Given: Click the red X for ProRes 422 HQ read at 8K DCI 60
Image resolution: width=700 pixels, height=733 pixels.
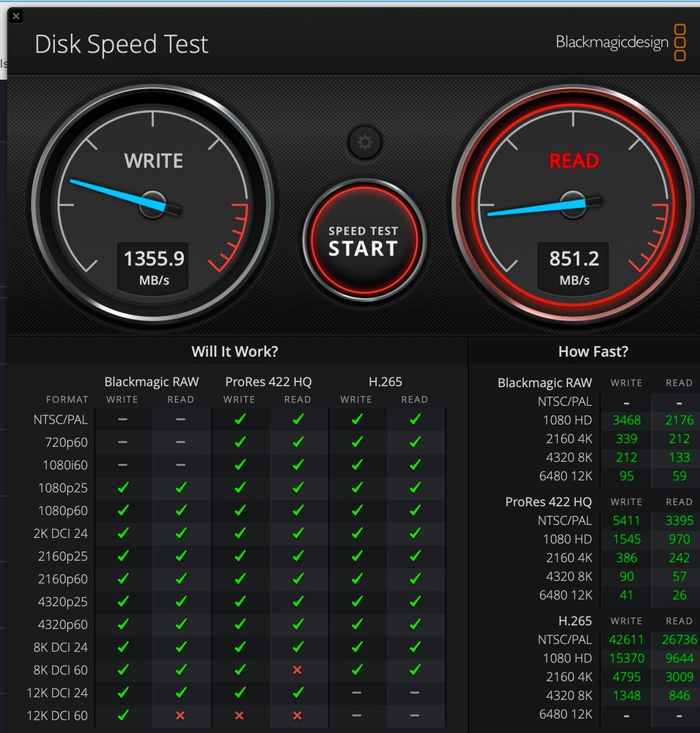Looking at the screenshot, I should [x=298, y=670].
